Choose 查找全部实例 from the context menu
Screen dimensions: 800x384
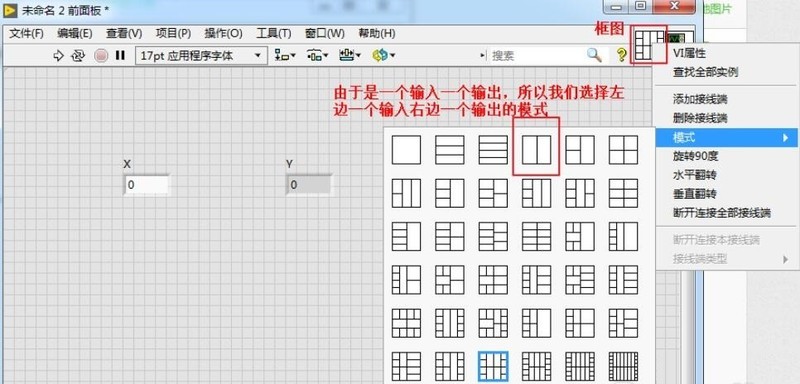click(x=705, y=72)
